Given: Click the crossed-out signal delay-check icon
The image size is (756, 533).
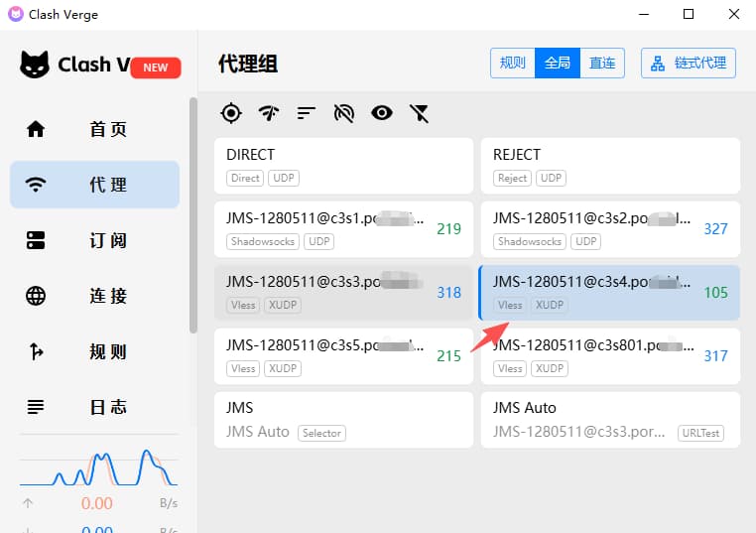Looking at the screenshot, I should point(343,113).
